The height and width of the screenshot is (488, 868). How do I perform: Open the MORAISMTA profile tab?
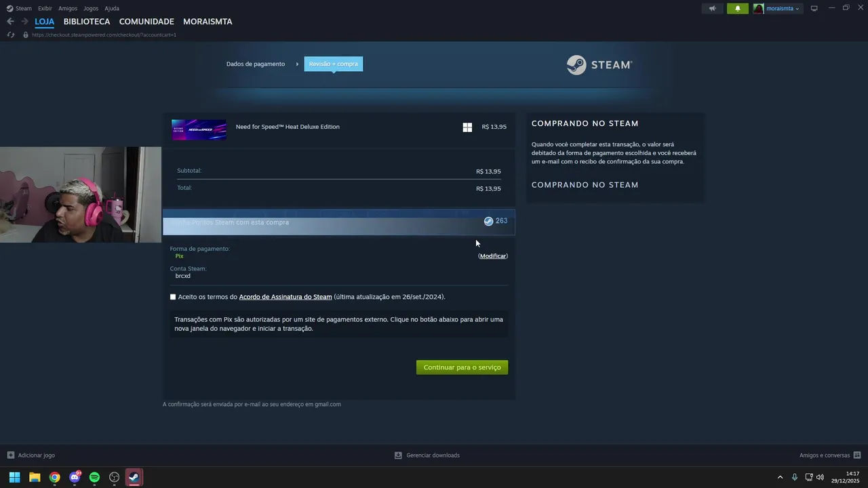[208, 22]
